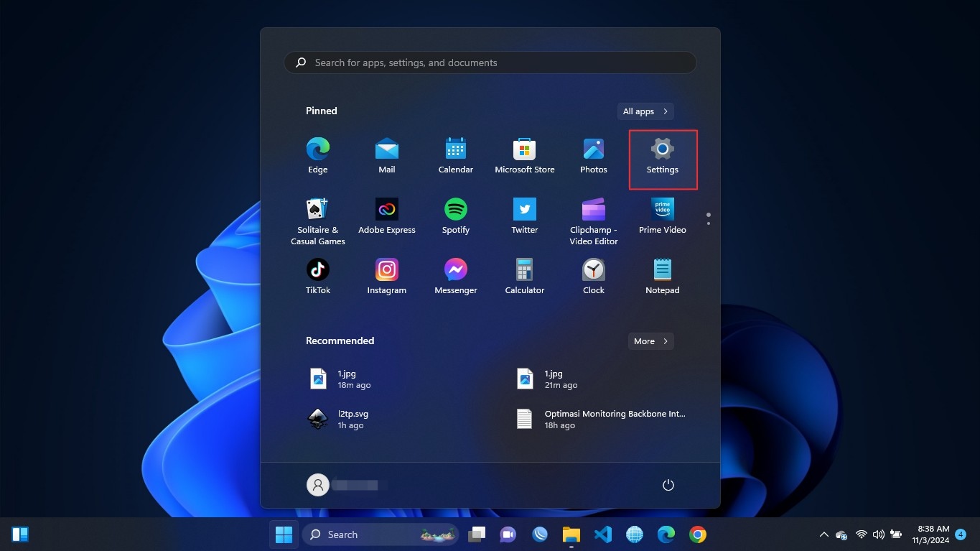980x551 pixels.
Task: Open Visual Studio Code from taskbar
Action: [602, 534]
